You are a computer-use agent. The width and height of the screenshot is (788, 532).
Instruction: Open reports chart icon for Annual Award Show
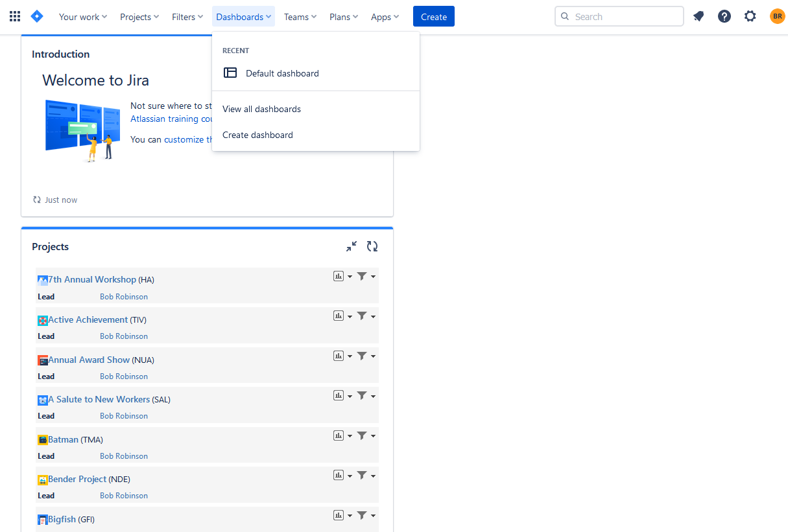pos(339,356)
